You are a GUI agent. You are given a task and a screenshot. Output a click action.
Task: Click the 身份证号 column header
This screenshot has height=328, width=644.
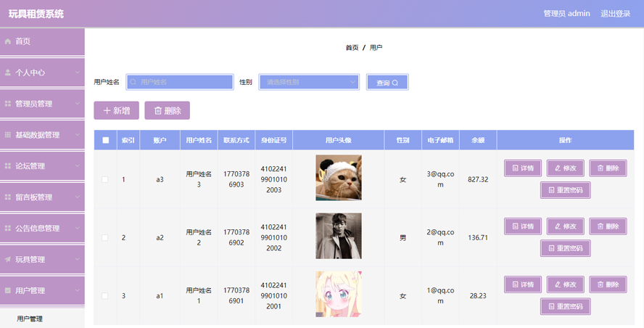click(274, 140)
